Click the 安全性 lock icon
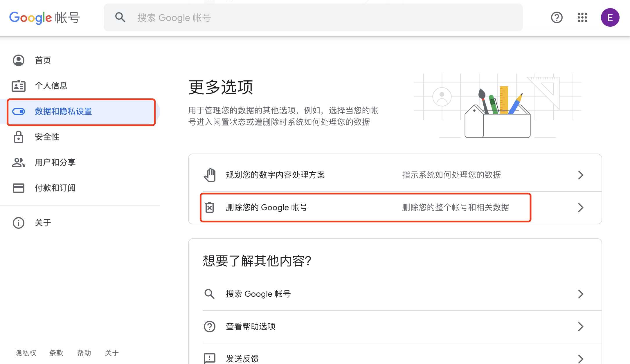 pyautogui.click(x=18, y=137)
